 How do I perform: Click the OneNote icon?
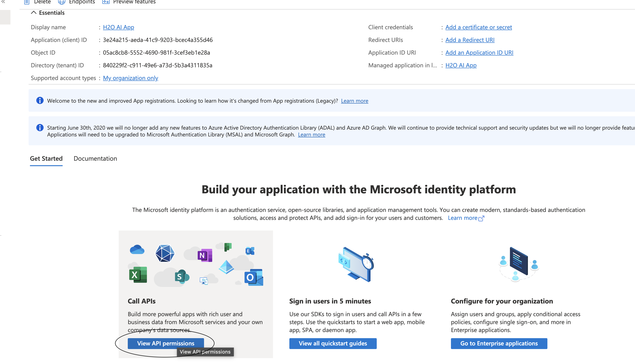(x=205, y=255)
